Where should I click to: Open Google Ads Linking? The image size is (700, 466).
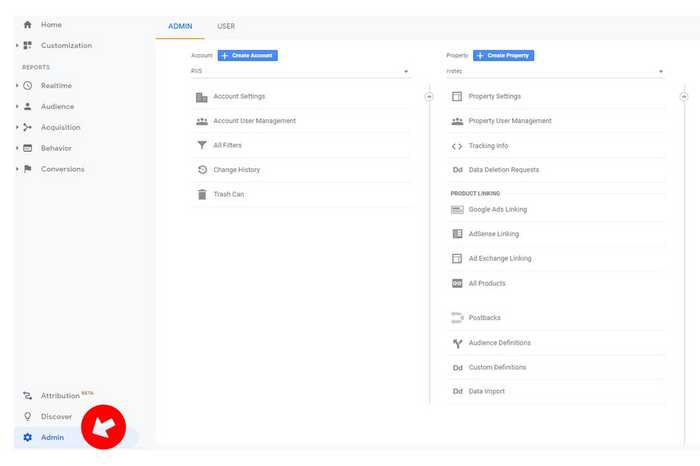tap(497, 210)
